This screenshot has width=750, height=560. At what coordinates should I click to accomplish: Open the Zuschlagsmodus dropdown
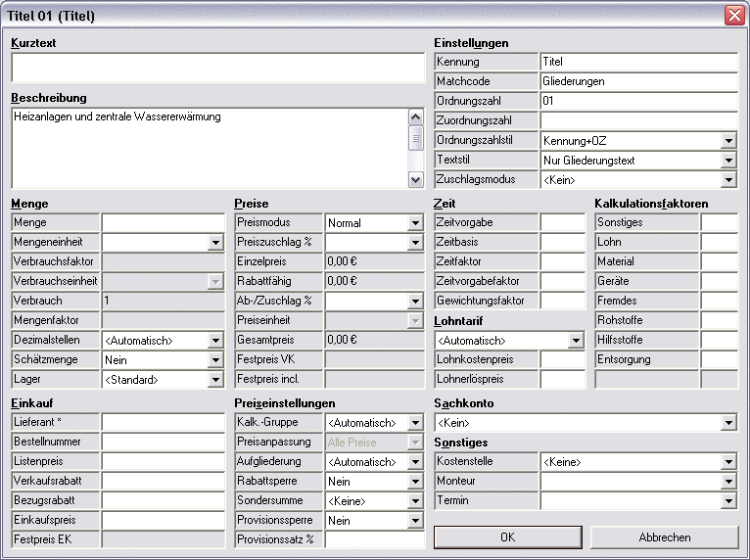coord(728,180)
